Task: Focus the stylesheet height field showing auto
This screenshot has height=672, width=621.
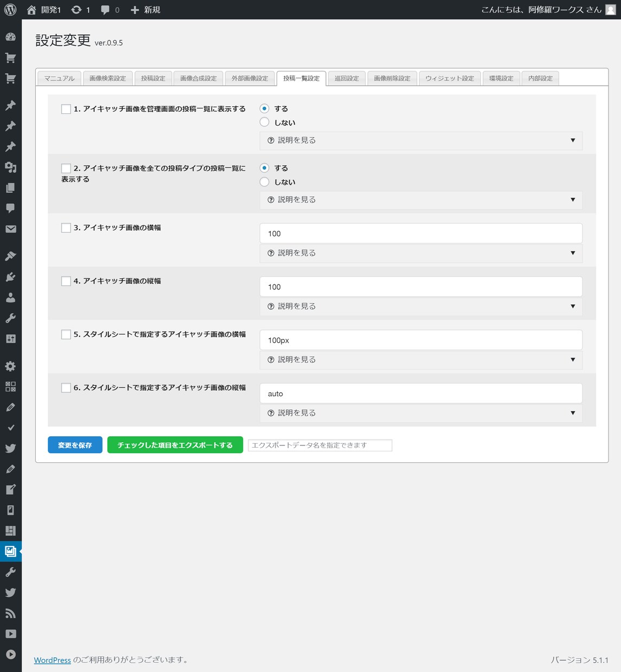Action: coord(421,393)
